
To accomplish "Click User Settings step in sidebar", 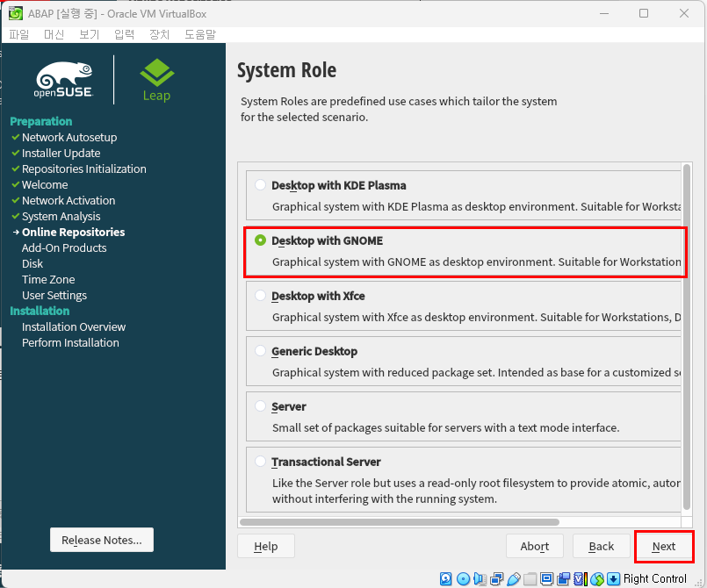I will 54,295.
